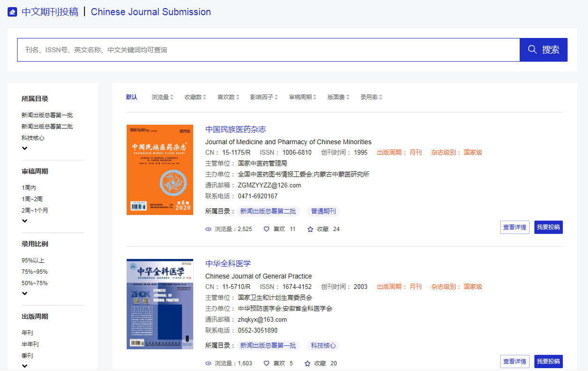Filter publication cycle 半年刊

click(x=30, y=344)
